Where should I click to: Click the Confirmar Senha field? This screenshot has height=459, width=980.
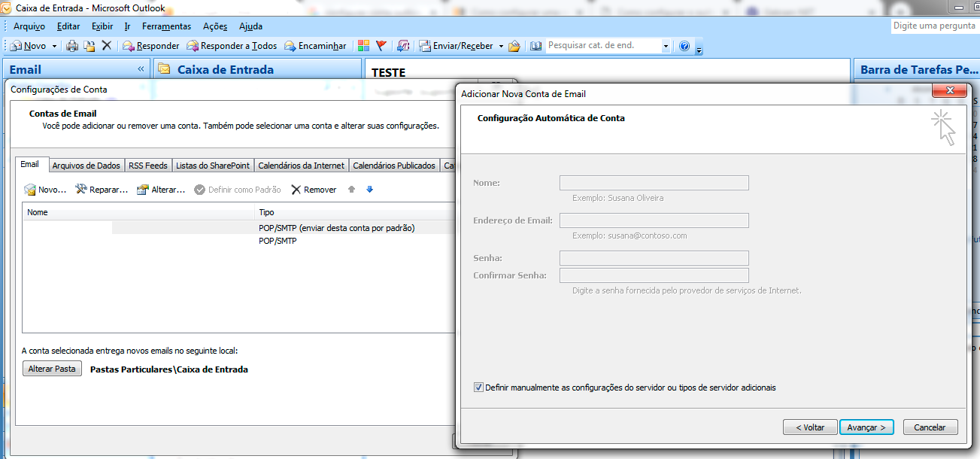654,275
